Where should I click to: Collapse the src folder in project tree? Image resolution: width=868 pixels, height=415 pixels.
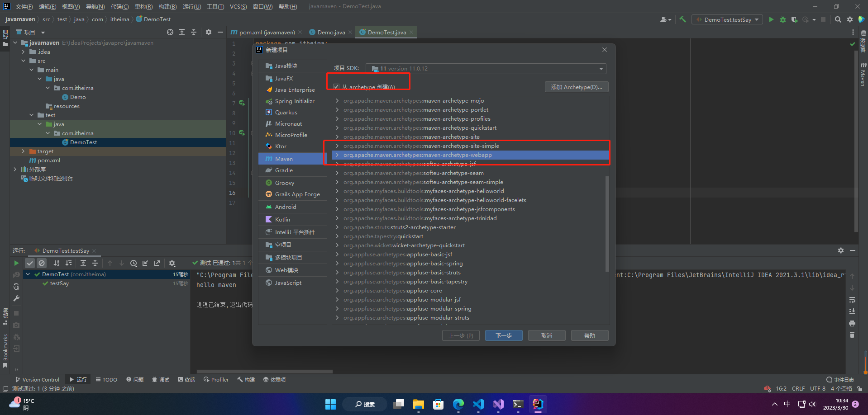pyautogui.click(x=23, y=61)
